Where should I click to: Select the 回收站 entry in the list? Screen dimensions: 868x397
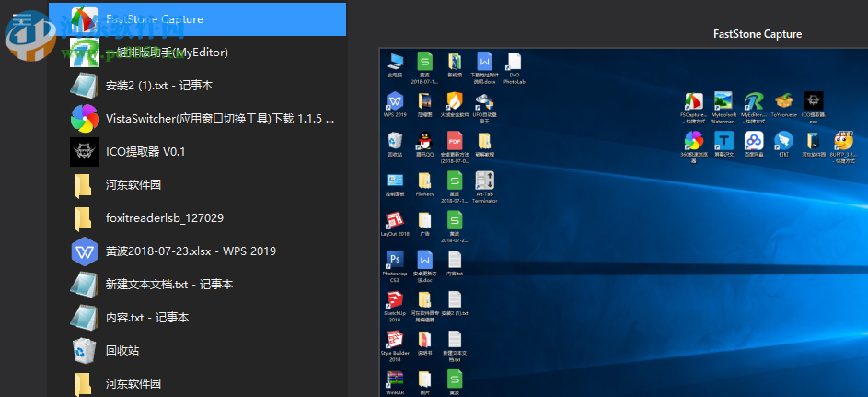197,351
